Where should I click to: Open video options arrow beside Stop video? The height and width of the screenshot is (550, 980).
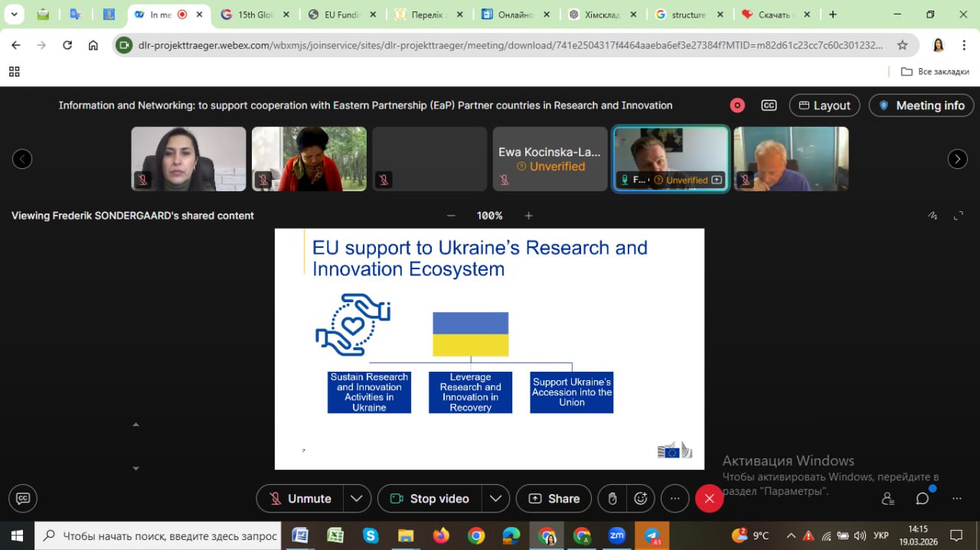pos(495,499)
